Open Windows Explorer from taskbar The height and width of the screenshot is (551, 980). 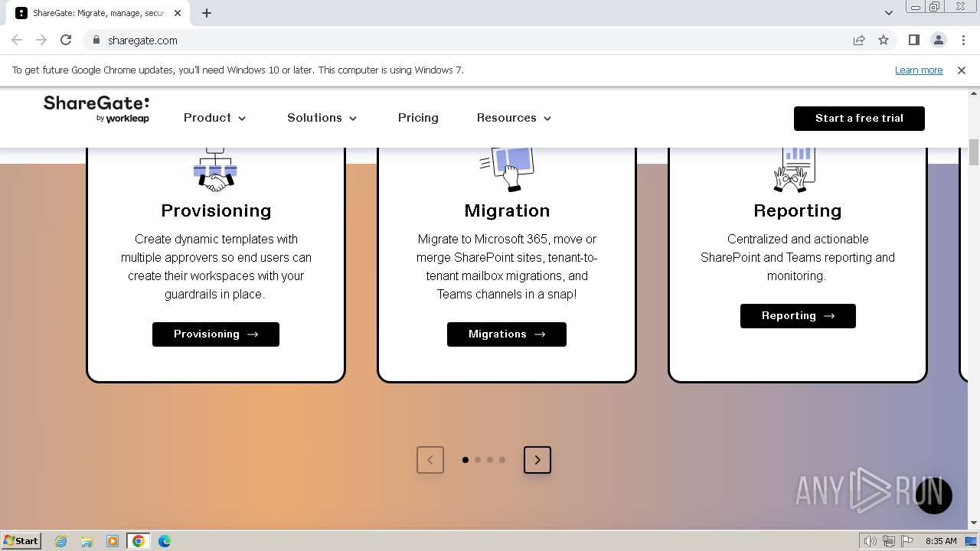click(x=87, y=541)
